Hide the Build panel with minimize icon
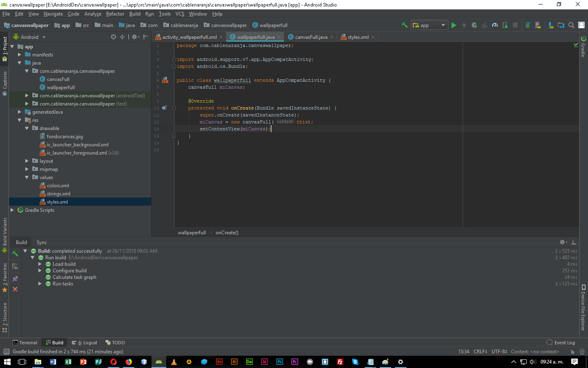 tap(574, 242)
